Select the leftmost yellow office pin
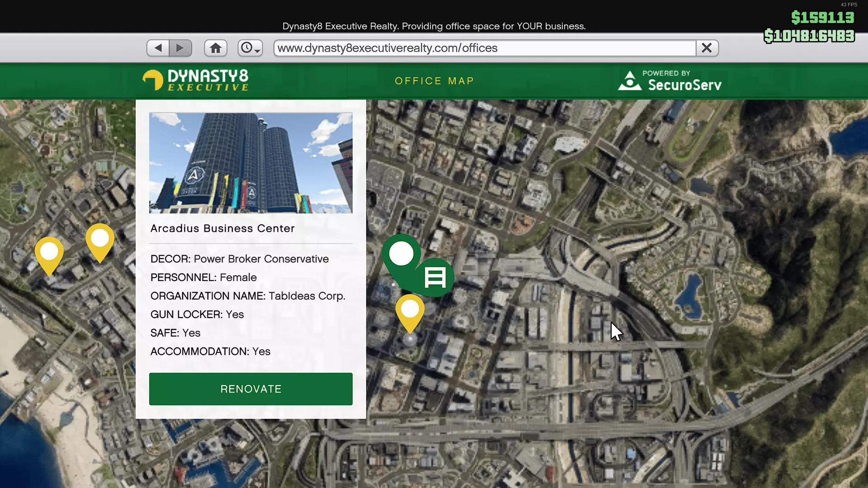 pos(49,253)
